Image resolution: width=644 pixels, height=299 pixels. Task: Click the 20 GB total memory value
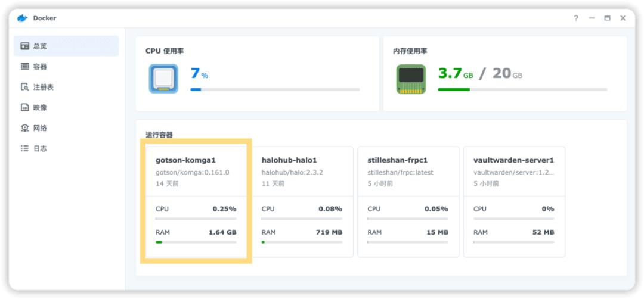(x=507, y=74)
